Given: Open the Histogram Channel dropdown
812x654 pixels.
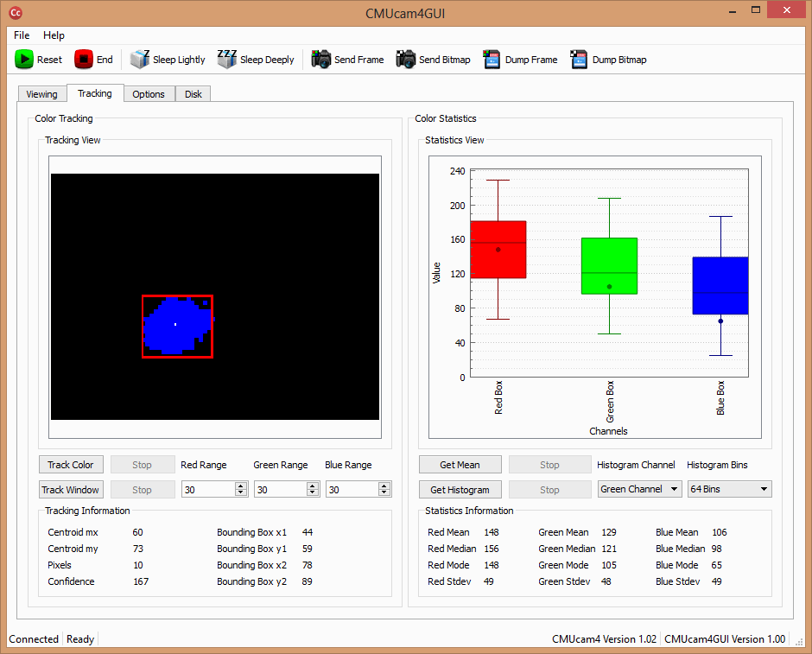Looking at the screenshot, I should (x=640, y=489).
